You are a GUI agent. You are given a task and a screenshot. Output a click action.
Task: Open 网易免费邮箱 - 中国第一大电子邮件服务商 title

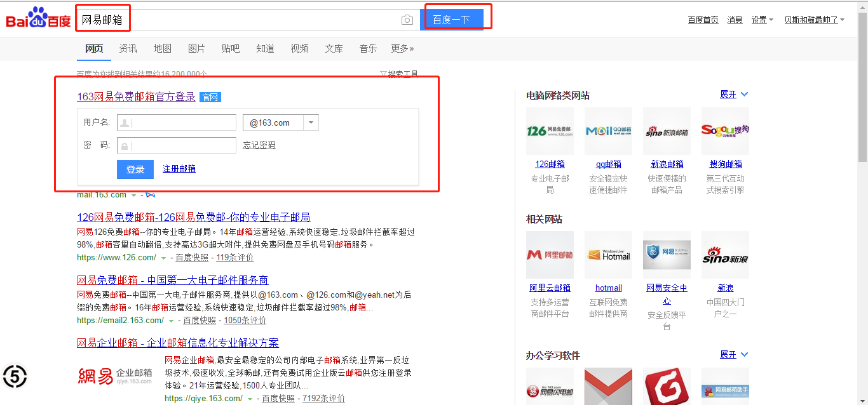[x=173, y=280]
